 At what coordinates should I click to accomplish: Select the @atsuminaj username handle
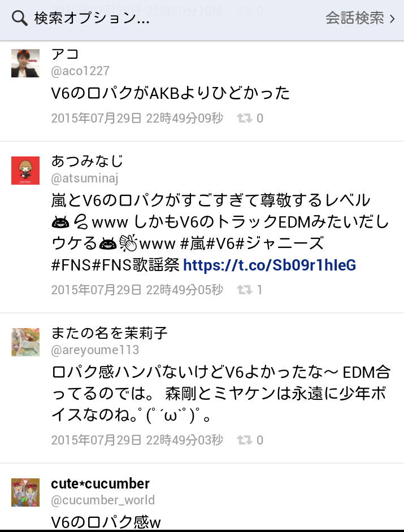pyautogui.click(x=85, y=178)
